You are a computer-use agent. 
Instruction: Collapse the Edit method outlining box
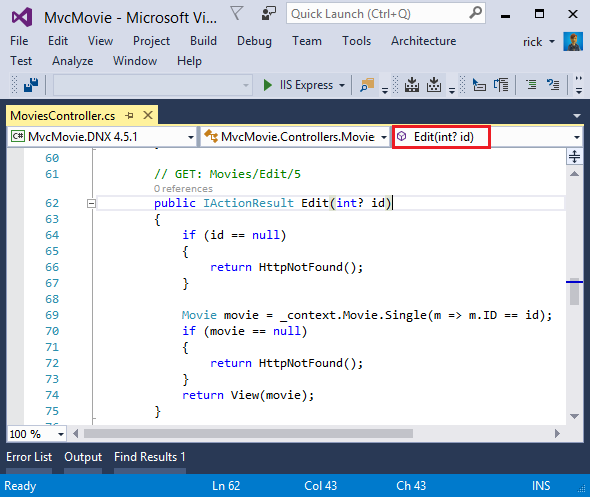[x=91, y=204]
